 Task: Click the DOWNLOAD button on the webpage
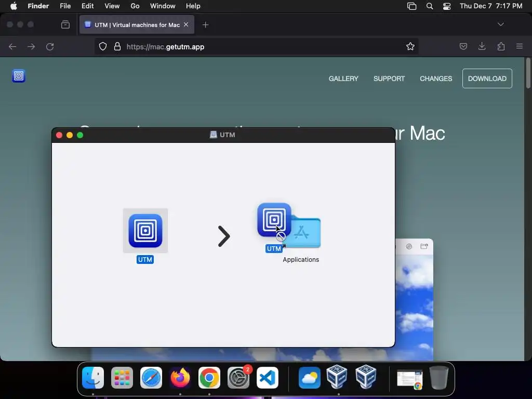[487, 78]
